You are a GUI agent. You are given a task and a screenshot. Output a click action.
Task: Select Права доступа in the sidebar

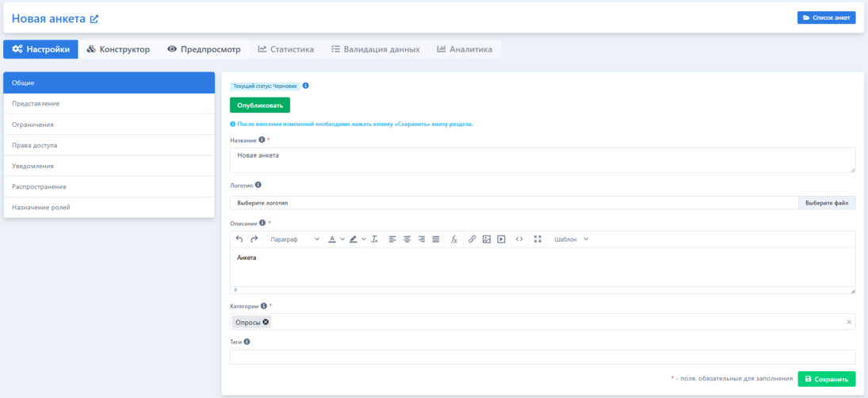pyautogui.click(x=109, y=145)
